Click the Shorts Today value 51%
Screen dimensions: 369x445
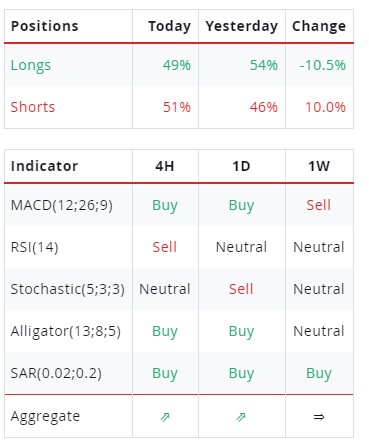tap(177, 107)
